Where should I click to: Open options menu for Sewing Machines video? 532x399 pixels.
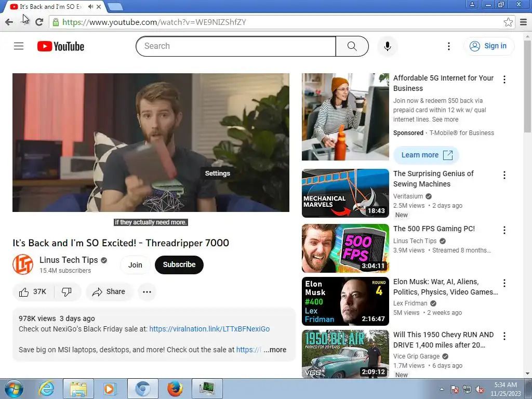tap(504, 175)
